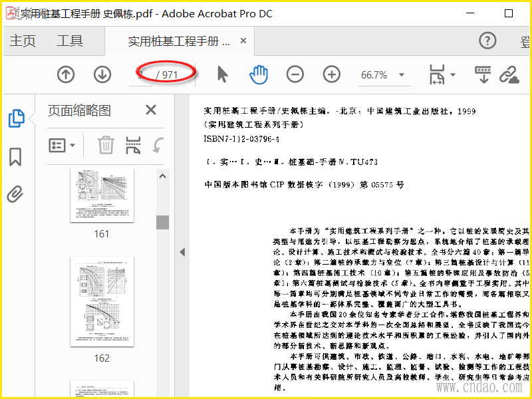Click the 页面缩略图 panel title
This screenshot has width=532, height=399.
[79, 110]
